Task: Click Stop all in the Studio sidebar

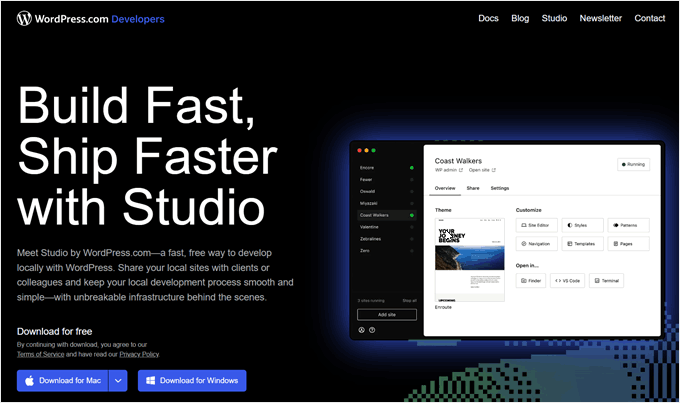Action: pos(409,301)
